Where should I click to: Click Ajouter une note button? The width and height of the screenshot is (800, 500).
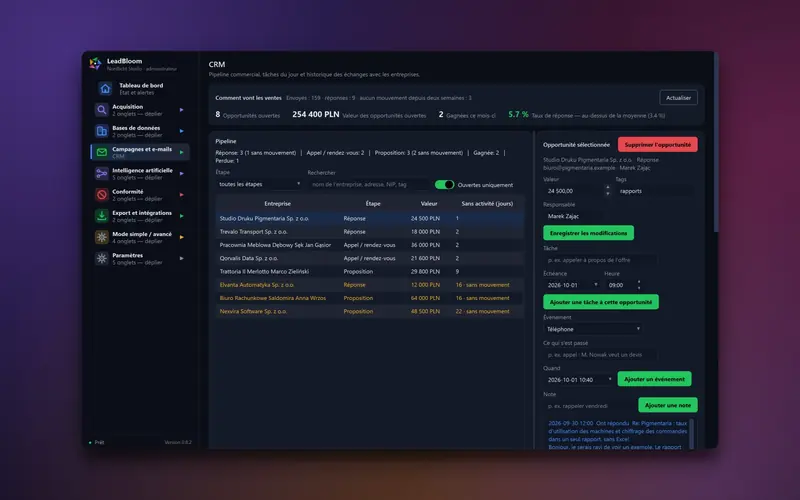click(668, 405)
